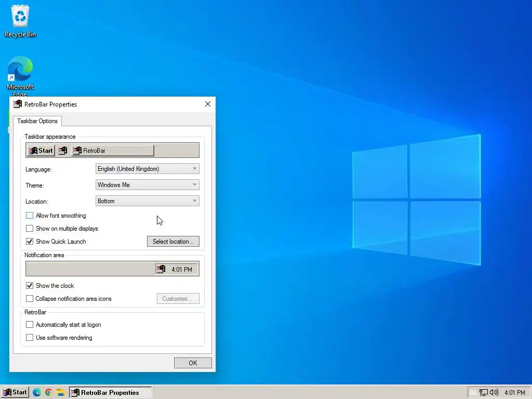532x399 pixels.
Task: Click the volume speaker tray icon
Action: [x=494, y=393]
